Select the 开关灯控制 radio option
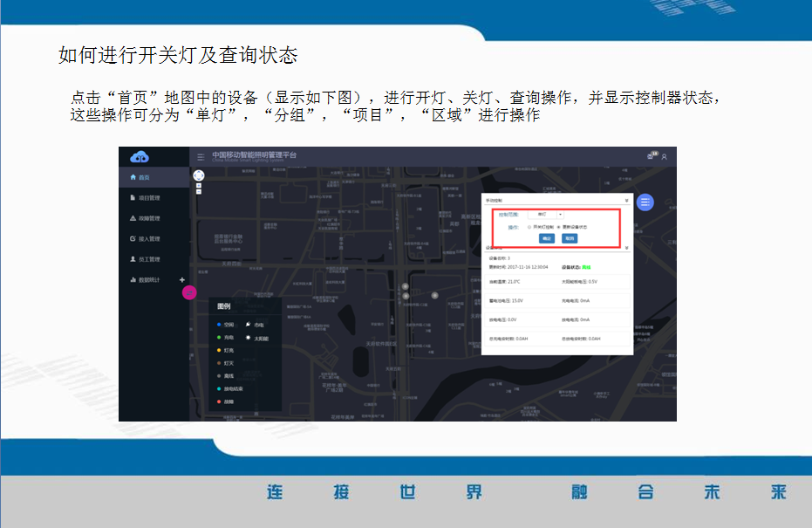 (x=529, y=226)
